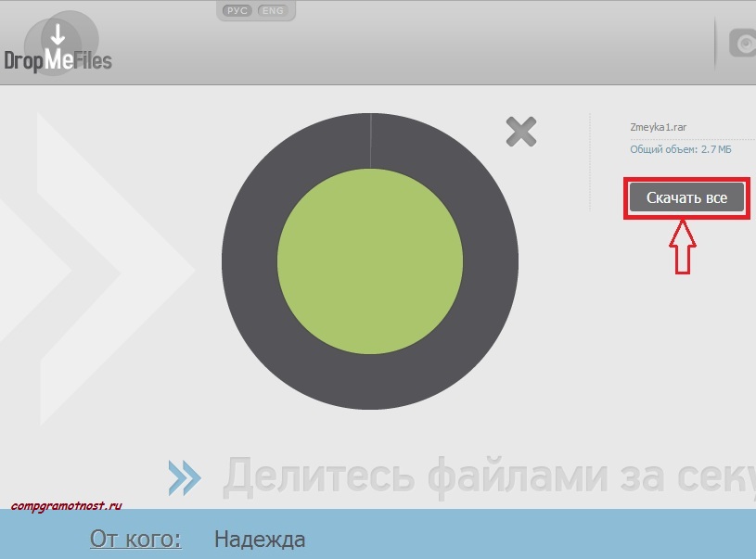The height and width of the screenshot is (559, 756).
Task: Switch the language to РУС
Action: click(237, 11)
